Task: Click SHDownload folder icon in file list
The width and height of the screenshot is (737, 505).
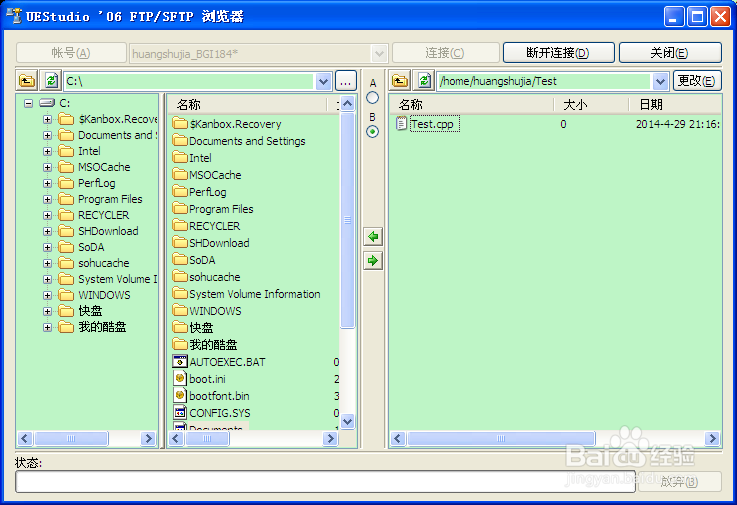Action: coord(180,243)
